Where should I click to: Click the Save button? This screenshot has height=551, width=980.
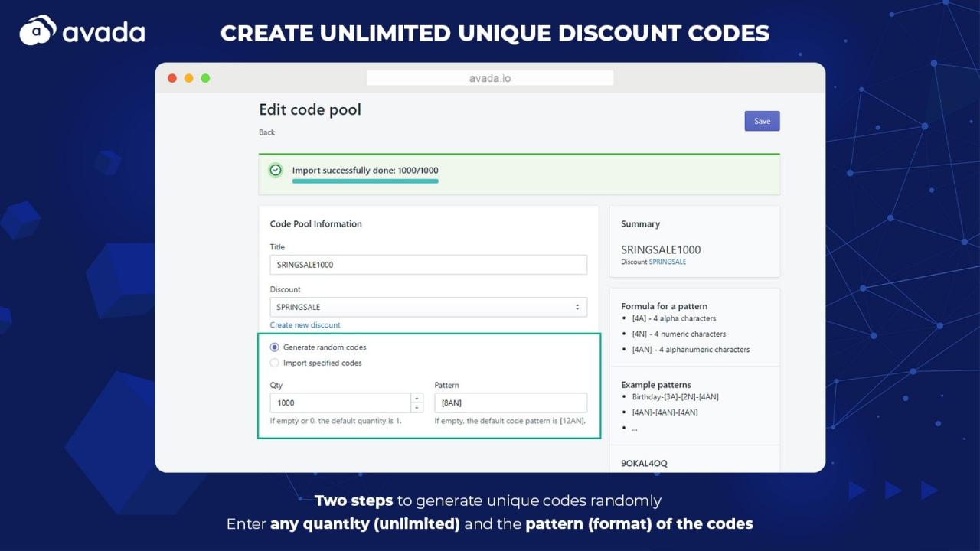[x=762, y=121]
